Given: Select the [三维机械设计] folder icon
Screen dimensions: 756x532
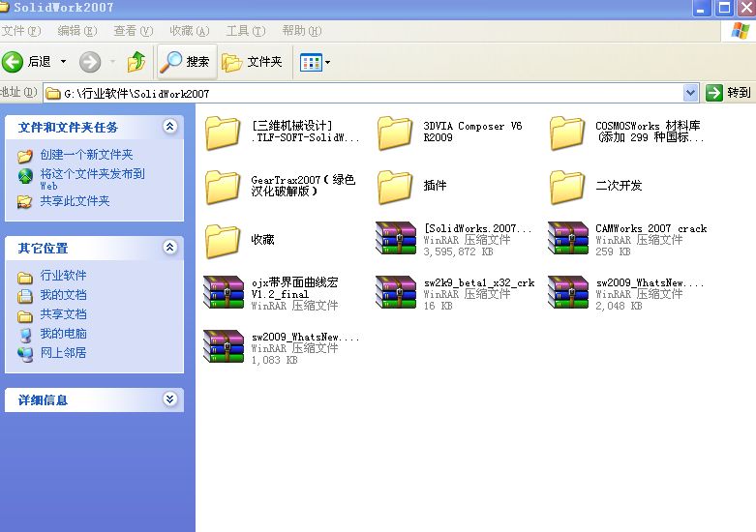Looking at the screenshot, I should tap(223, 133).
